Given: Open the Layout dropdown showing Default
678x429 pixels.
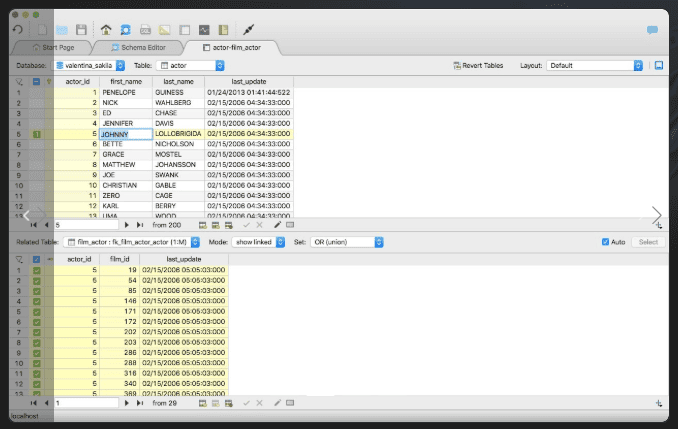Looking at the screenshot, I should tap(595, 65).
